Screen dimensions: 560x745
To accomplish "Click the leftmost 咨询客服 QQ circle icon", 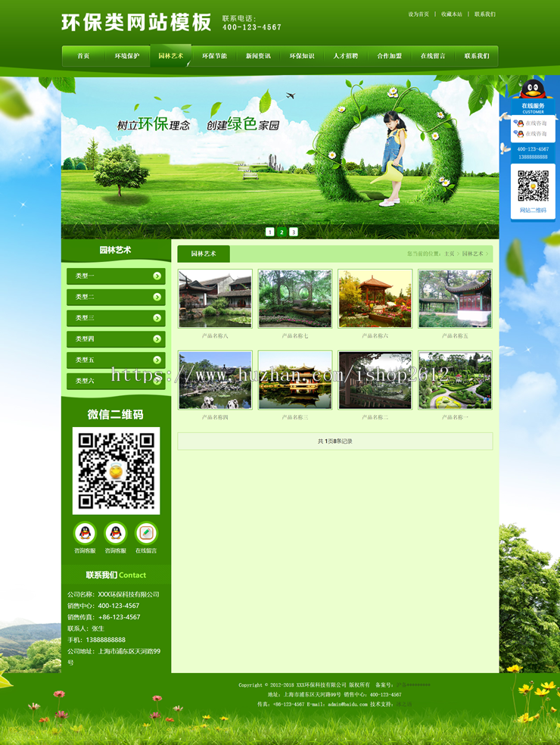I will tap(85, 533).
